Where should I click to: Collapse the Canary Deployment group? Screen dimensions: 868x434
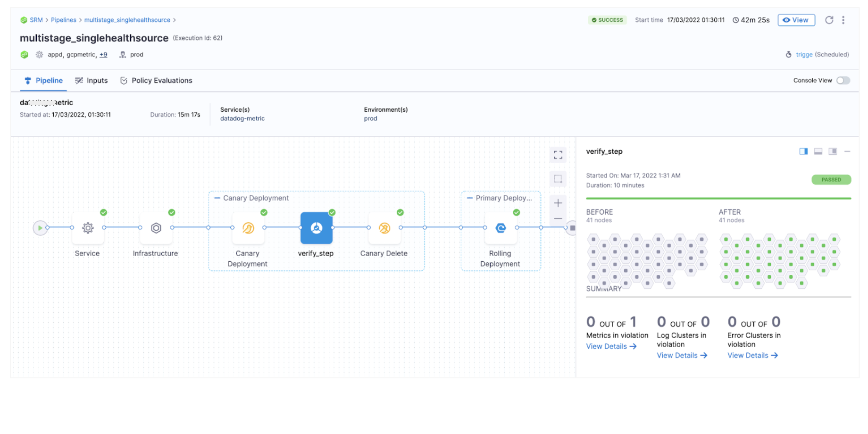point(217,198)
